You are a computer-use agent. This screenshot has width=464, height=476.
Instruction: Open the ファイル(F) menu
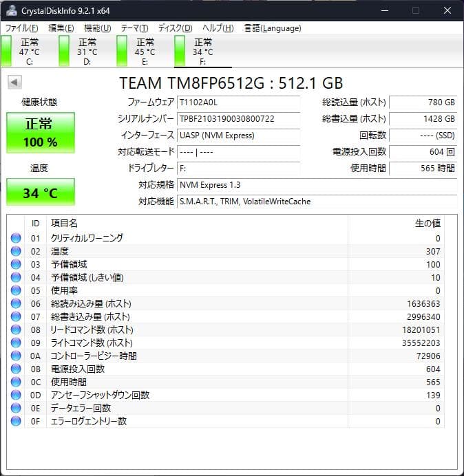coord(21,28)
